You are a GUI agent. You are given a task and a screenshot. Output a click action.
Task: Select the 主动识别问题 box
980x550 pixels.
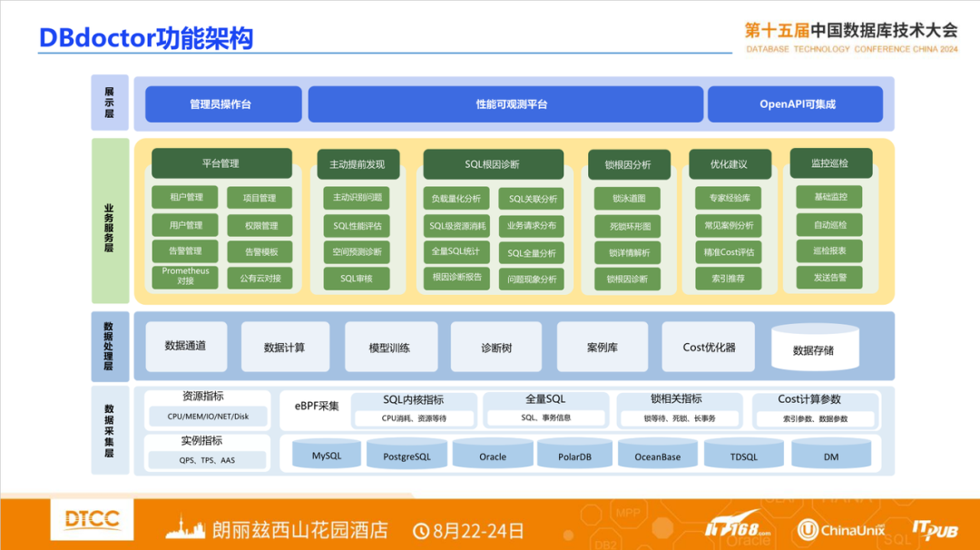357,198
